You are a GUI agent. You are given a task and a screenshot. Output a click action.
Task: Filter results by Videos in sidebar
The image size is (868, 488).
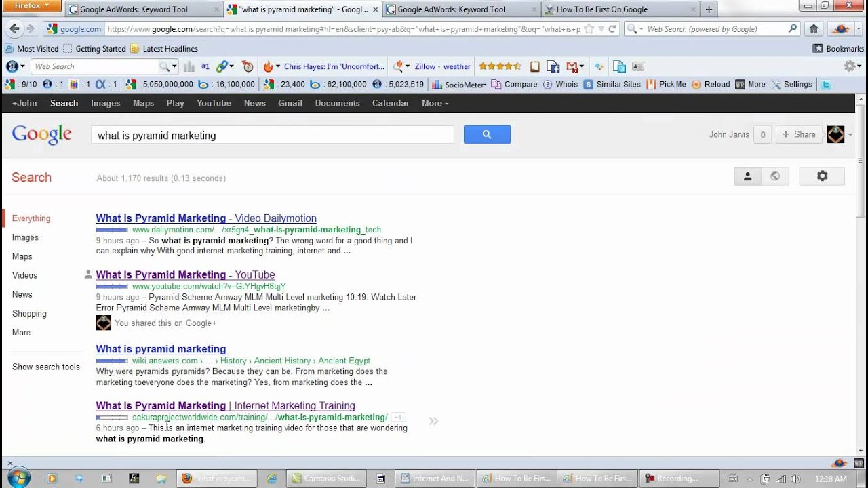coord(24,275)
